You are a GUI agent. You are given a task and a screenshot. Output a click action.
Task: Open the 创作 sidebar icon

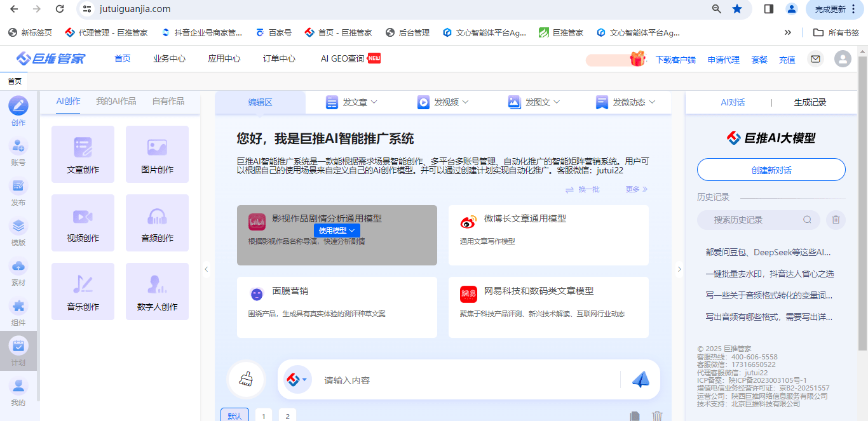(x=18, y=106)
